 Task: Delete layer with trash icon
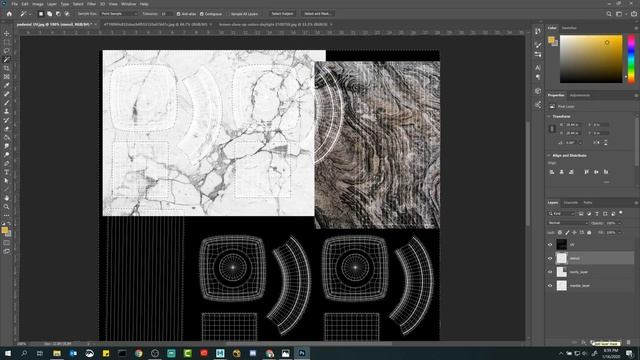point(628,342)
